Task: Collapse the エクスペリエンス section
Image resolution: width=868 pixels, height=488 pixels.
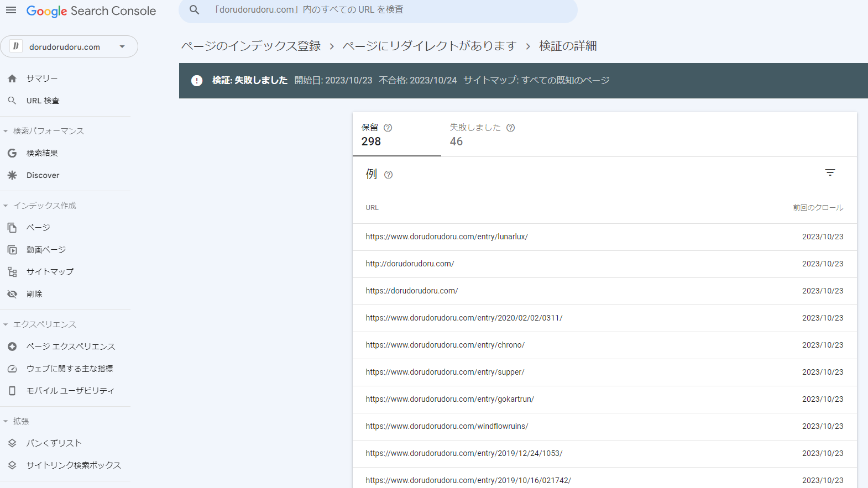Action: click(x=6, y=324)
